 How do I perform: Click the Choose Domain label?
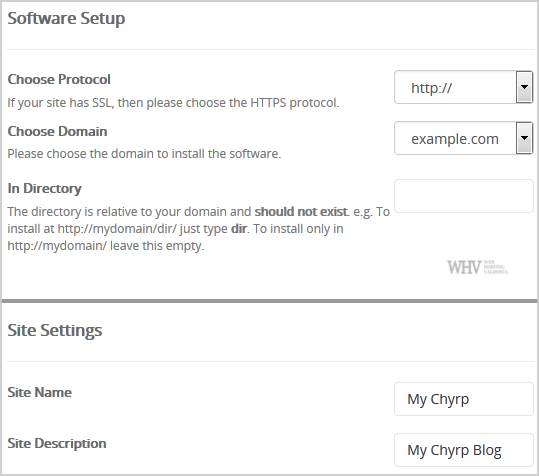57,131
